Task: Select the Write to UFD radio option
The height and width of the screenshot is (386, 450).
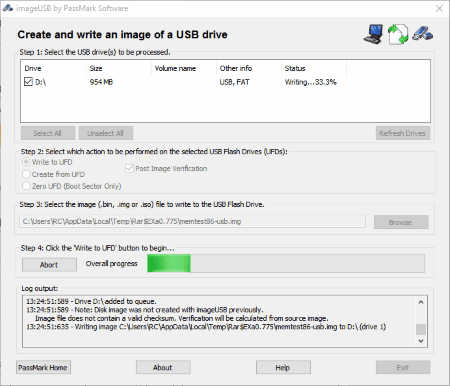Action: (26, 162)
